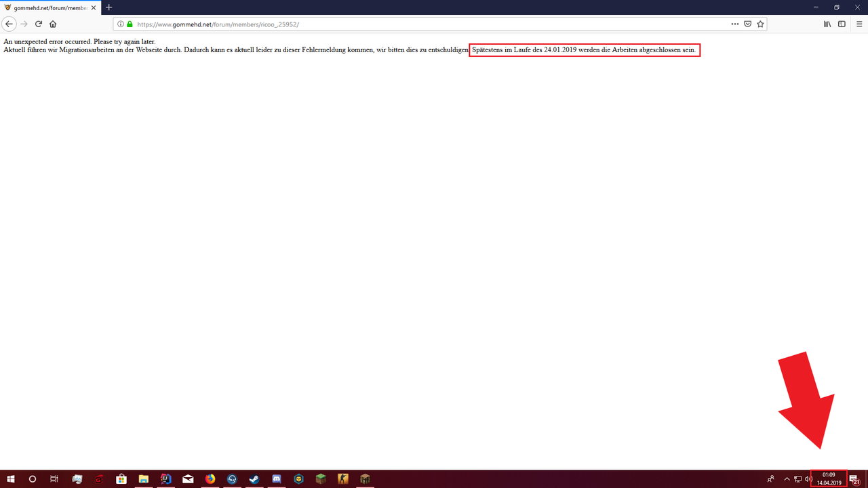
Task: Click the sentence 'Spätestens im Laufe des 24.01.2019'
Action: click(584, 50)
